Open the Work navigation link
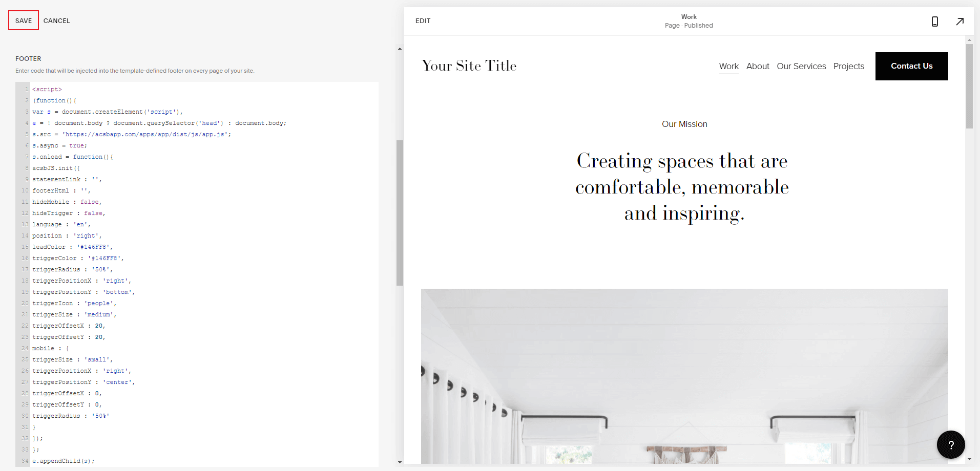The image size is (980, 471). point(728,66)
